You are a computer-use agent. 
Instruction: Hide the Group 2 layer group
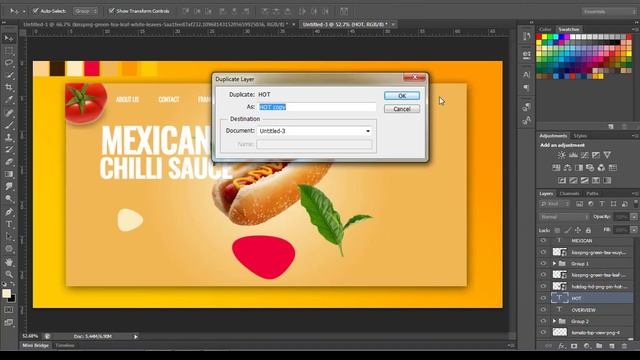coord(543,321)
